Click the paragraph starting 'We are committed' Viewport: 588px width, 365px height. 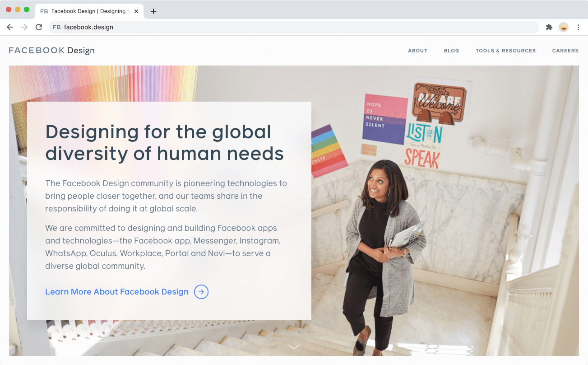163,247
